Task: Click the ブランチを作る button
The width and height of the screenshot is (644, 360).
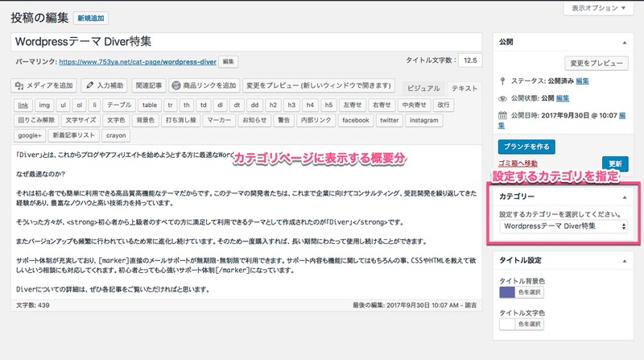Action: (x=526, y=147)
